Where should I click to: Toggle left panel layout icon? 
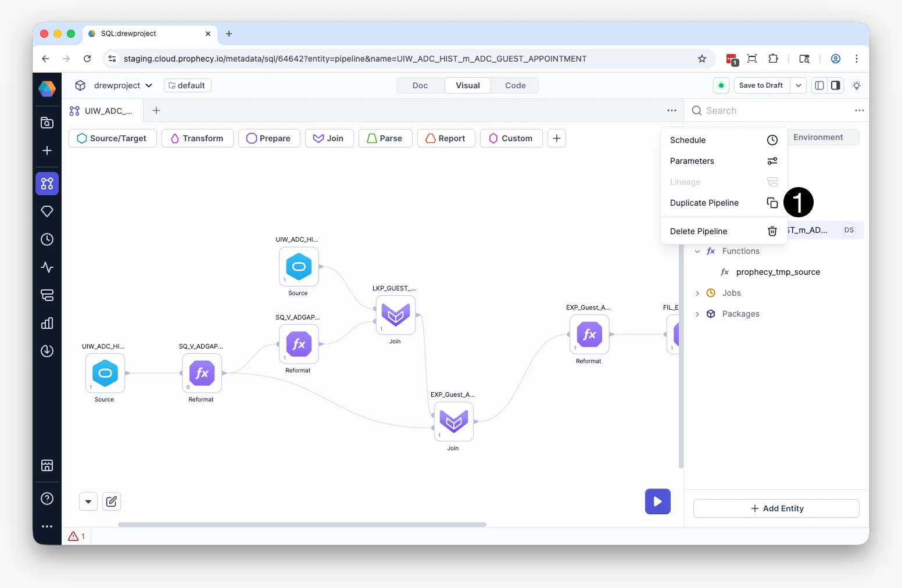[819, 85]
